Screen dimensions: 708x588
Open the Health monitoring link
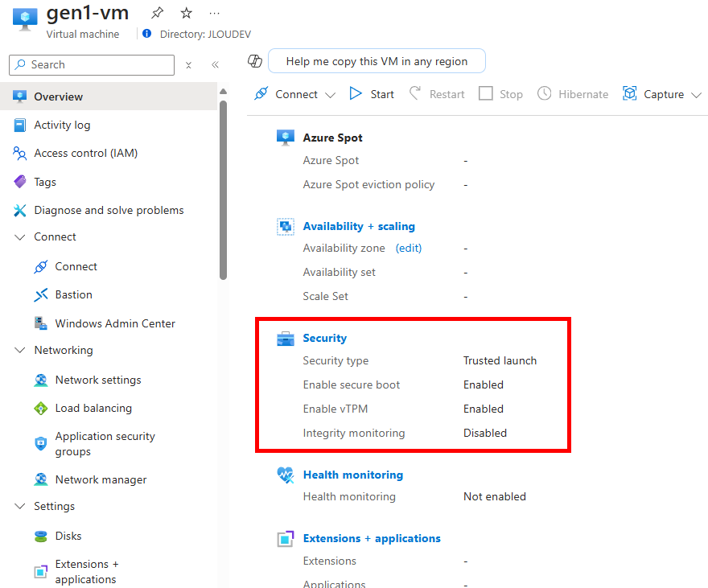click(353, 475)
